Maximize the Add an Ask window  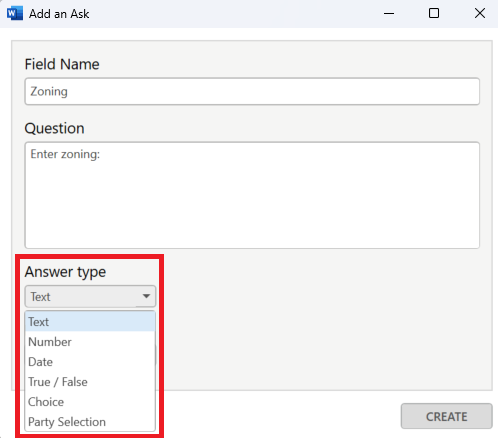click(434, 14)
